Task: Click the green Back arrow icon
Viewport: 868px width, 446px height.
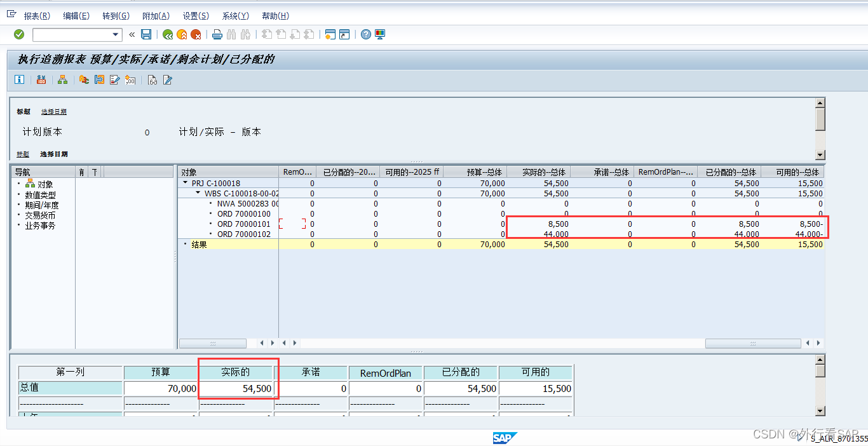Action: (168, 34)
